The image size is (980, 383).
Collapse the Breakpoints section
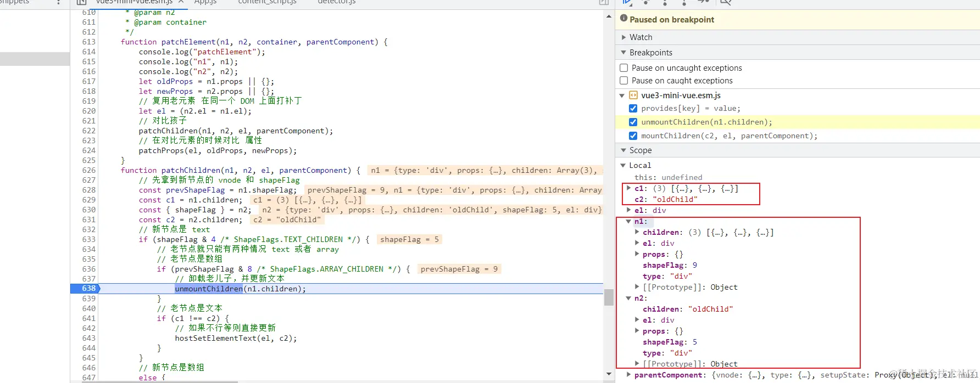pyautogui.click(x=623, y=53)
